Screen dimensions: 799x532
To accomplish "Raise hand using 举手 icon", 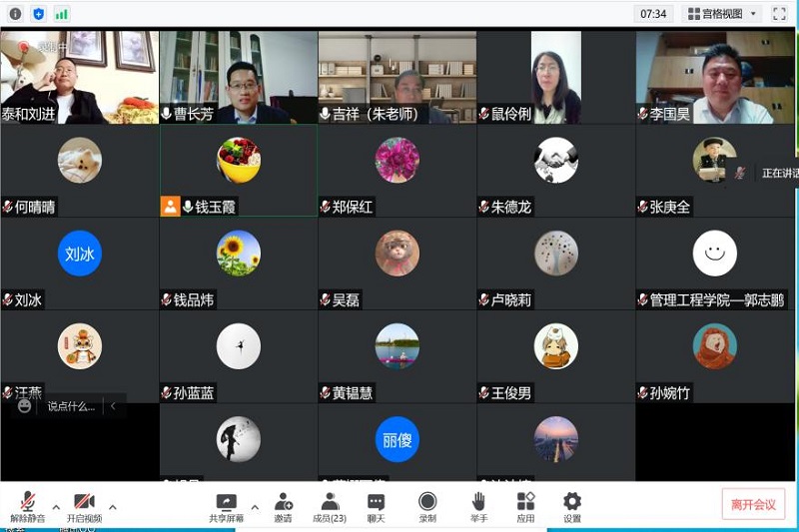I will 478,505.
